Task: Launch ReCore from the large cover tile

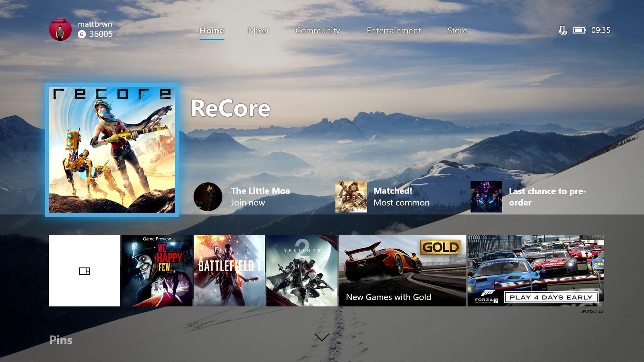Action: 112,150
